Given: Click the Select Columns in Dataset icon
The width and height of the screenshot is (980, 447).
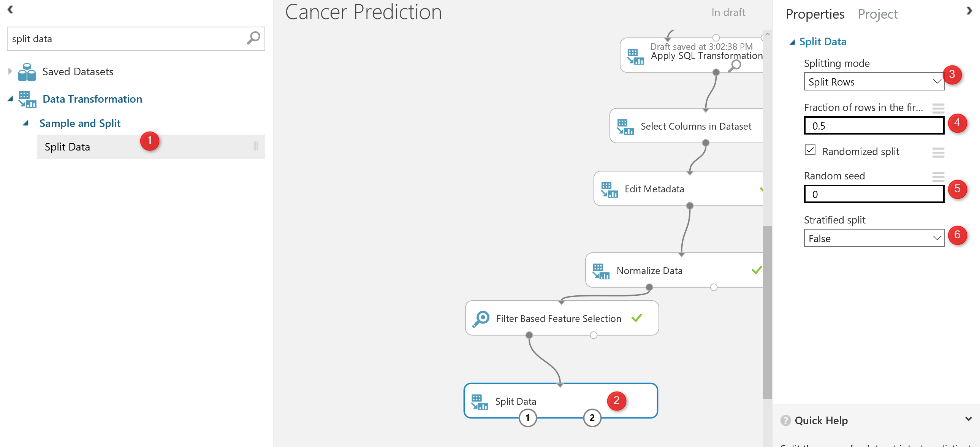Looking at the screenshot, I should click(x=625, y=126).
